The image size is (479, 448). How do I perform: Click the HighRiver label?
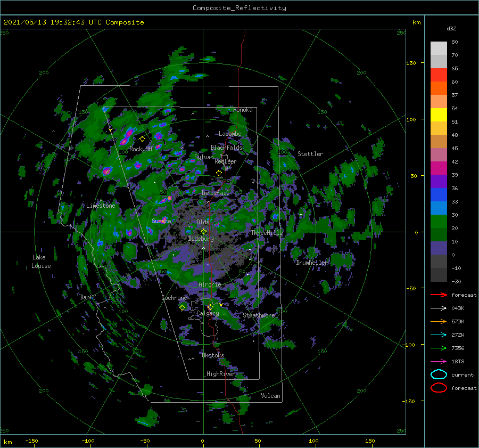220,374
